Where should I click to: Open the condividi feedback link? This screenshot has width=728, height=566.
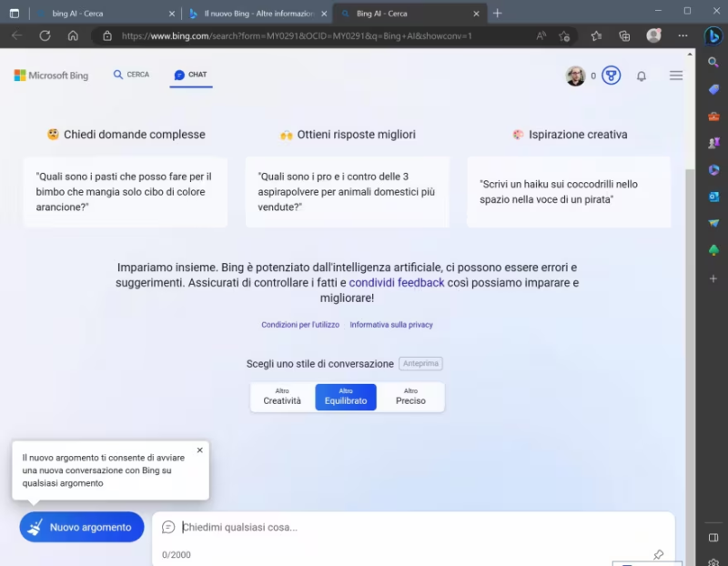coord(396,283)
